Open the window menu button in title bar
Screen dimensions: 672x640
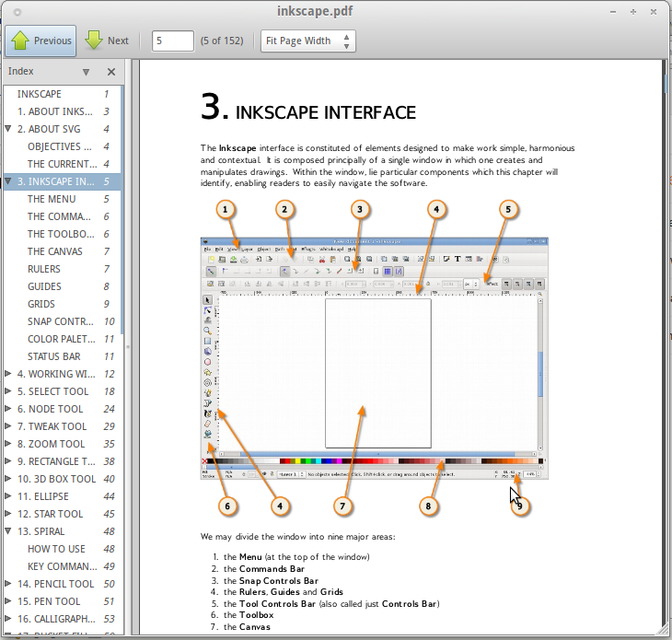pos(17,12)
